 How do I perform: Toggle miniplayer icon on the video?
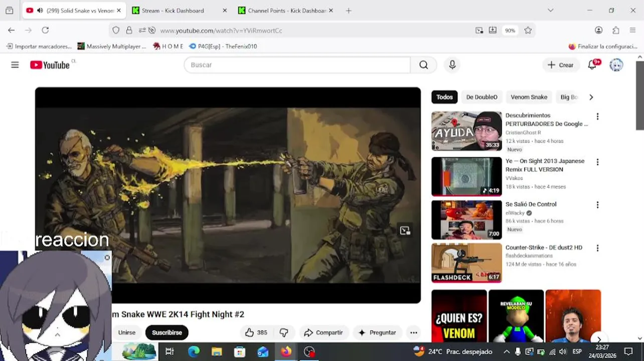pyautogui.click(x=405, y=231)
